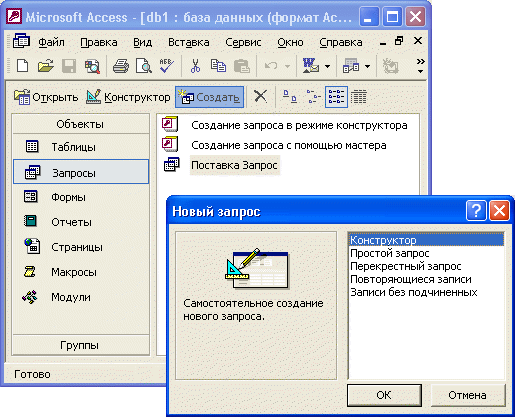The width and height of the screenshot is (515, 417).
Task: Open the Вид menu
Action: [x=143, y=42]
